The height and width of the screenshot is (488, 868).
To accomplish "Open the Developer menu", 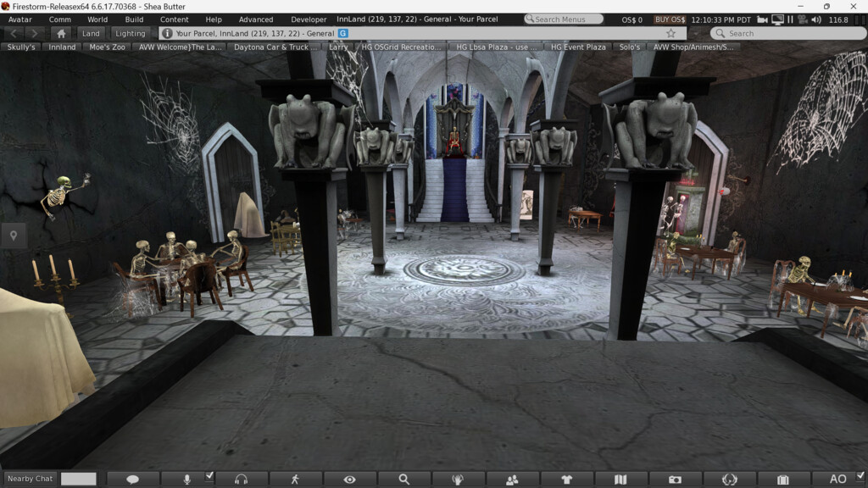I will [x=309, y=19].
